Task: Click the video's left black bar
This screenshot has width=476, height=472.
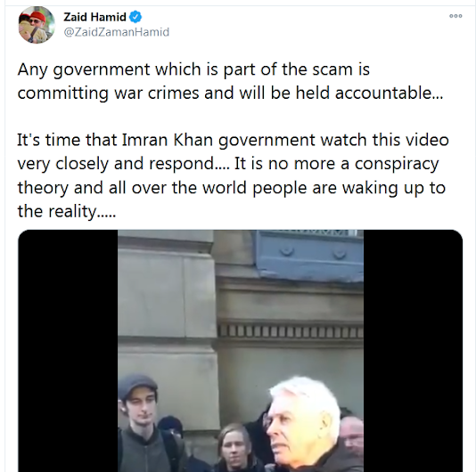Action: coord(68,351)
